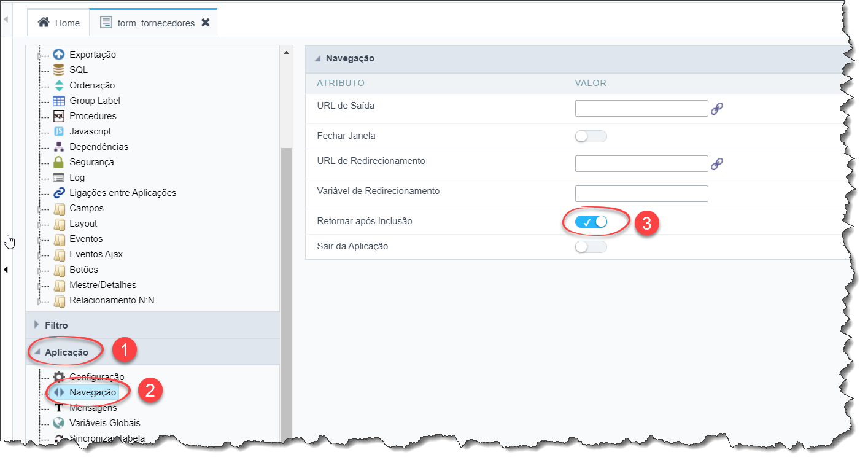Collapse the Aplicação section
The height and width of the screenshot is (463, 868).
pos(66,352)
